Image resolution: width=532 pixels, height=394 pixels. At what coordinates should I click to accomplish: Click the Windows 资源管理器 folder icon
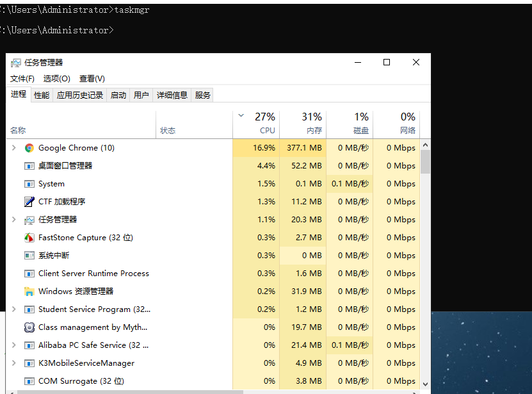pyautogui.click(x=29, y=291)
